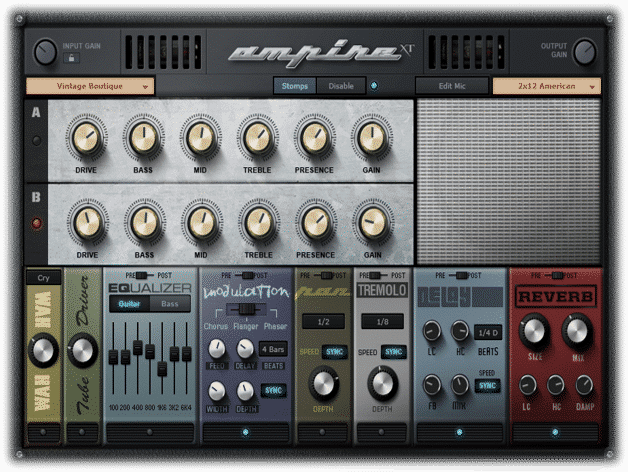Click the 400 Hz EQ slider

click(138, 347)
